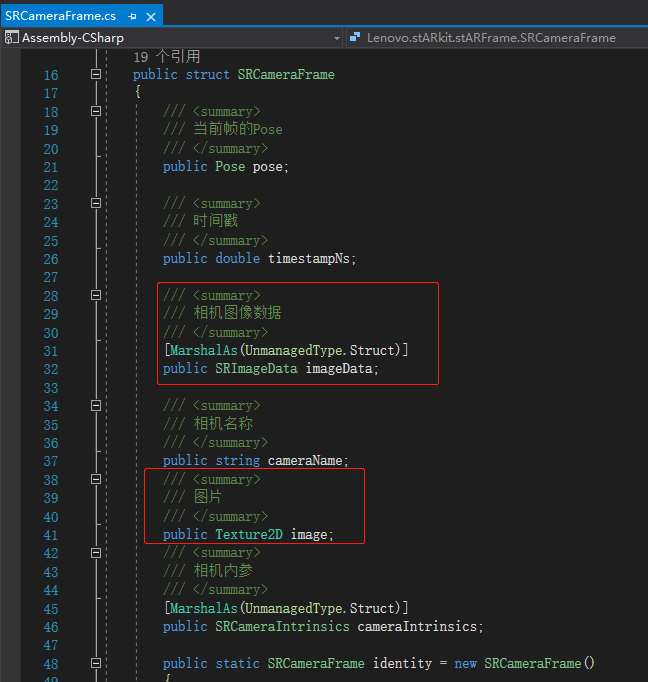This screenshot has width=648, height=682.
Task: Collapse the identity block at line 48
Action: (x=96, y=663)
